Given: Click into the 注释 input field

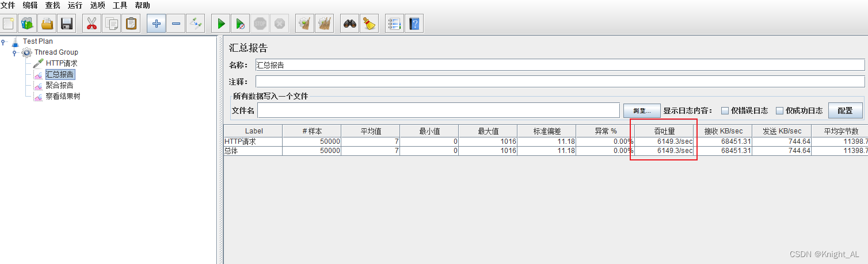Looking at the screenshot, I should pyautogui.click(x=560, y=82).
